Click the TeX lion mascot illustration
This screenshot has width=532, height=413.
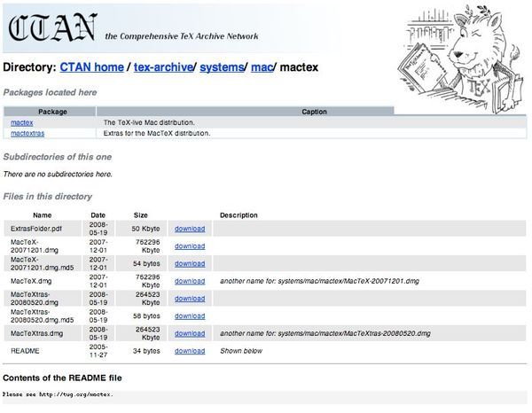pyautogui.click(x=461, y=59)
